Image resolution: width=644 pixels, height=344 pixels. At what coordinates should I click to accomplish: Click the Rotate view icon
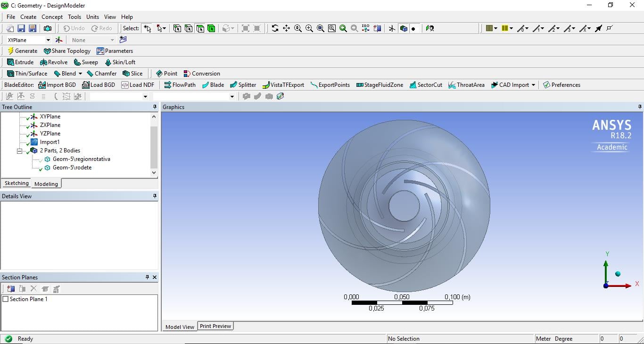click(x=275, y=28)
